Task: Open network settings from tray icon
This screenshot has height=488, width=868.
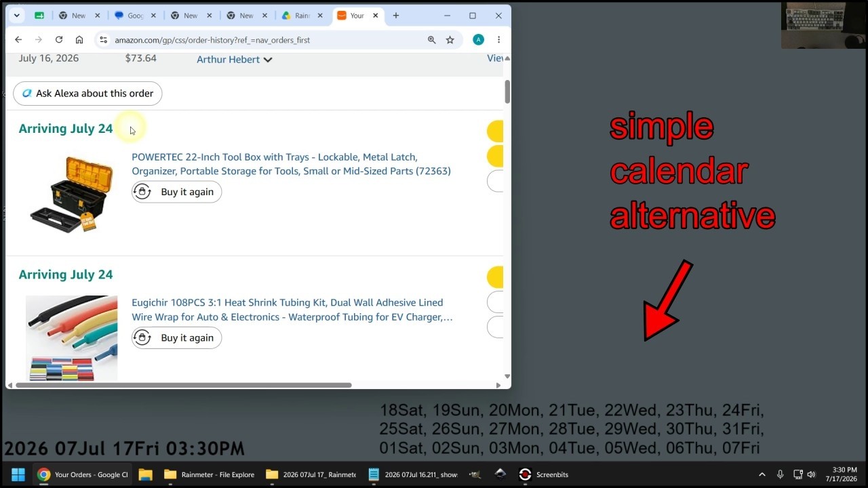Action: [x=798, y=474]
